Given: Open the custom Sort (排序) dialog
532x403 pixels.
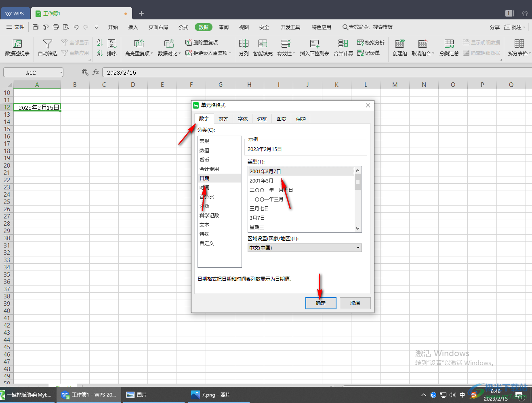Looking at the screenshot, I should (112, 48).
